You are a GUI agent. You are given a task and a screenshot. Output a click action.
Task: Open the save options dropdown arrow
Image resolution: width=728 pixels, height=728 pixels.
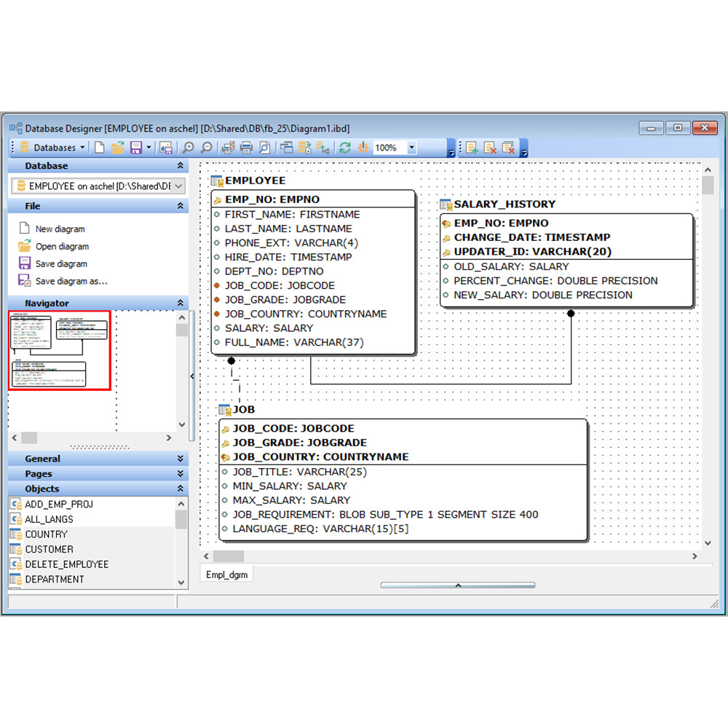click(x=149, y=148)
